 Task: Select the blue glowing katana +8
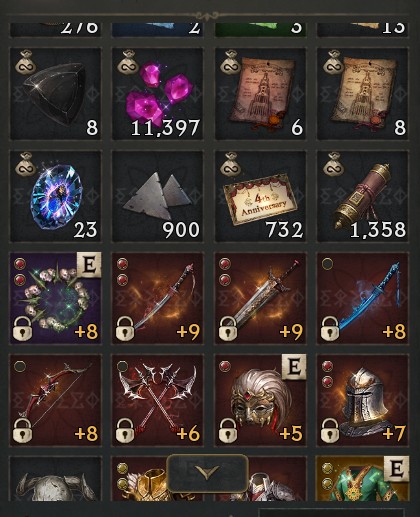coord(363,298)
